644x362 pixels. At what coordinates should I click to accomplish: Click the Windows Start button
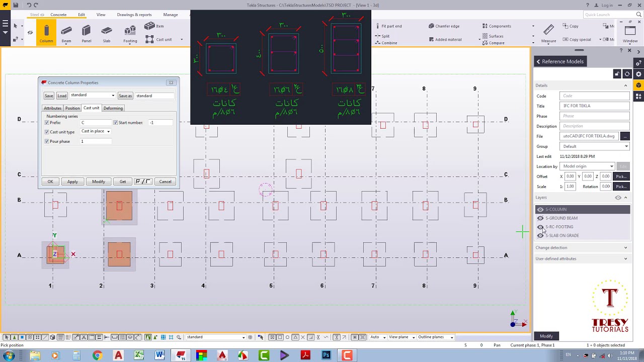click(9, 355)
